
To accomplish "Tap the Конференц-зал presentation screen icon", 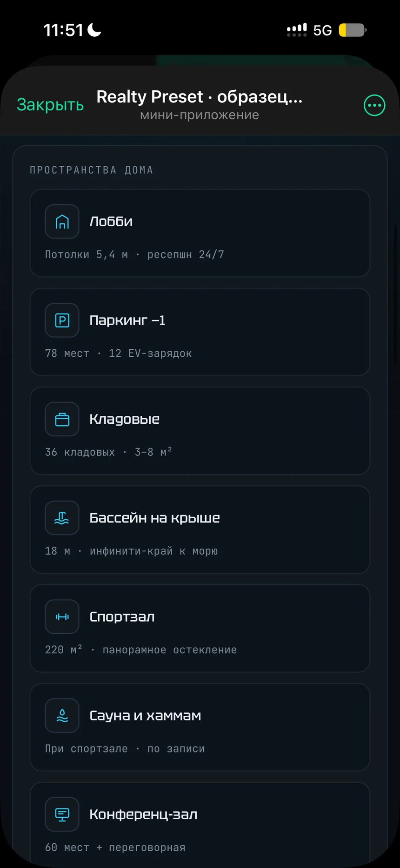I will pyautogui.click(x=62, y=814).
